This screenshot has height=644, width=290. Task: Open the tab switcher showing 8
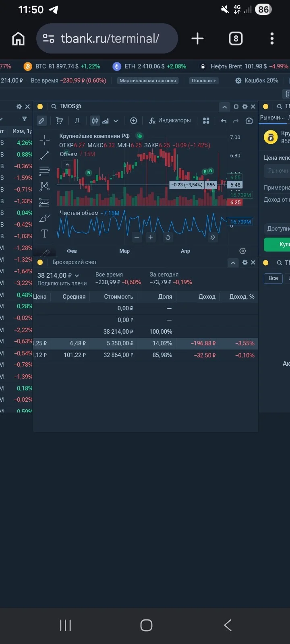click(x=236, y=39)
